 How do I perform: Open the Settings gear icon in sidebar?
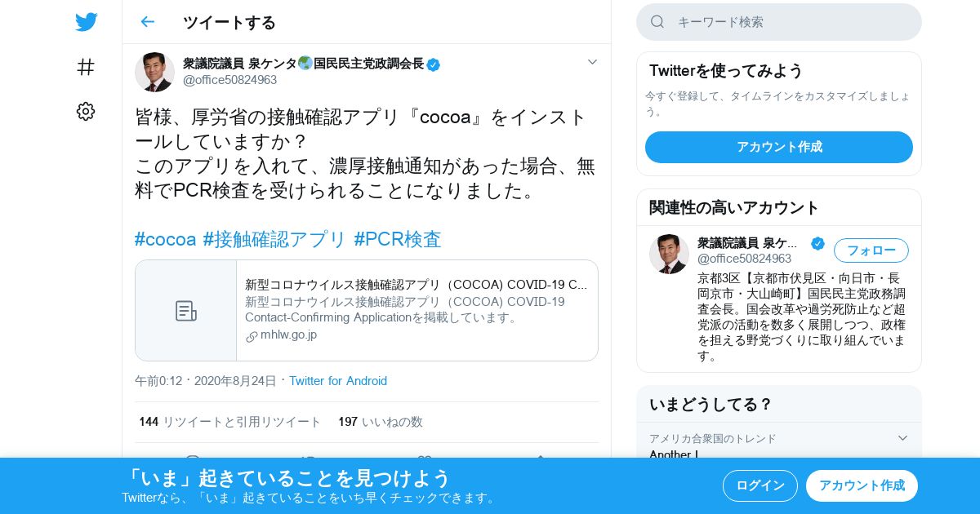(x=86, y=112)
